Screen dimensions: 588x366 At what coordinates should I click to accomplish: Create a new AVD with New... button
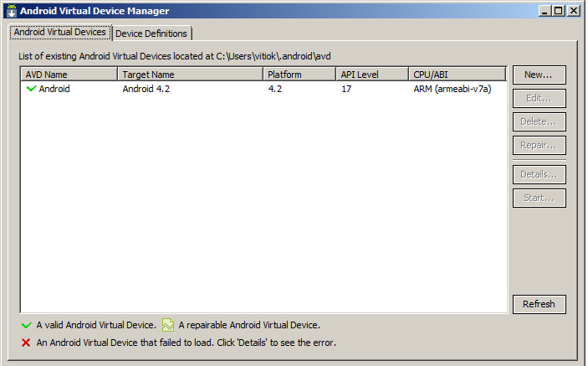click(x=539, y=75)
